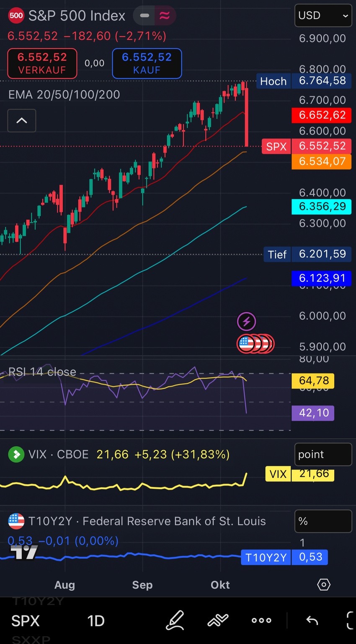Viewport: 356px width, 644px height.
Task: Open the indicators icon in bottom toolbar
Action: click(x=218, y=621)
